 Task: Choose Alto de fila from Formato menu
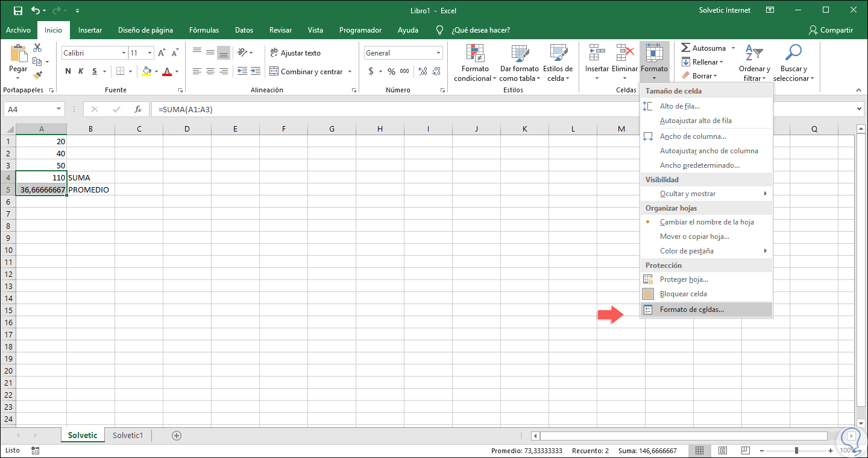(x=706, y=106)
